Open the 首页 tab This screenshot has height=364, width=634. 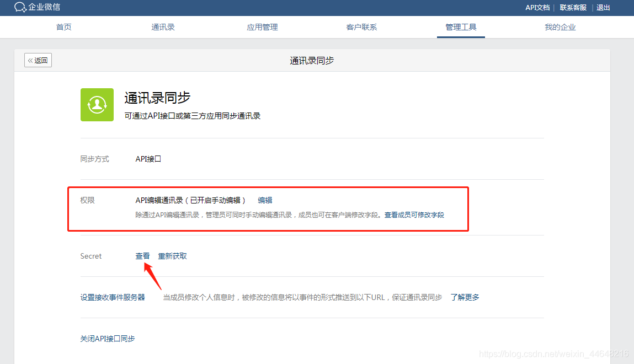(x=63, y=27)
